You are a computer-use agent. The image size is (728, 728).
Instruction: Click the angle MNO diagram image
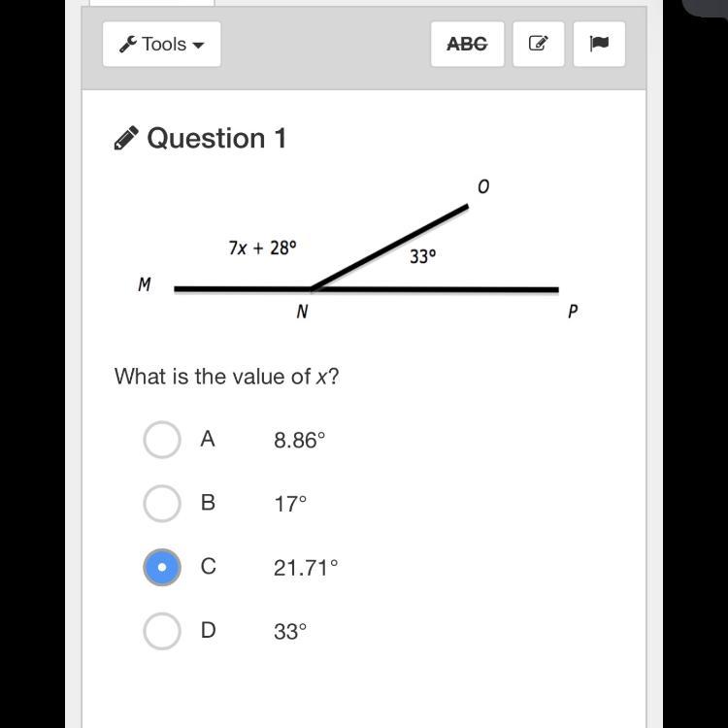click(x=358, y=249)
